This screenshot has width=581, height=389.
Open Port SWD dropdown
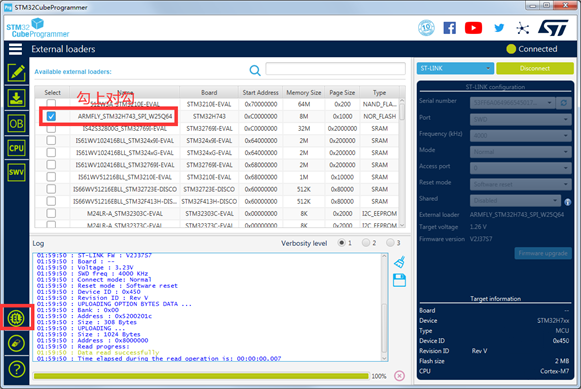coord(521,119)
